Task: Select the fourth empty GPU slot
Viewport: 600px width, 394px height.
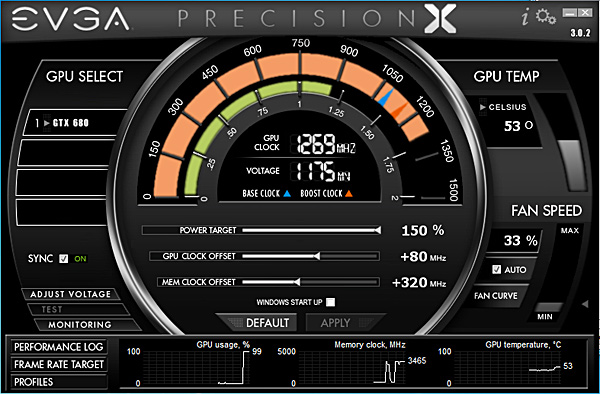Action: tap(61, 212)
